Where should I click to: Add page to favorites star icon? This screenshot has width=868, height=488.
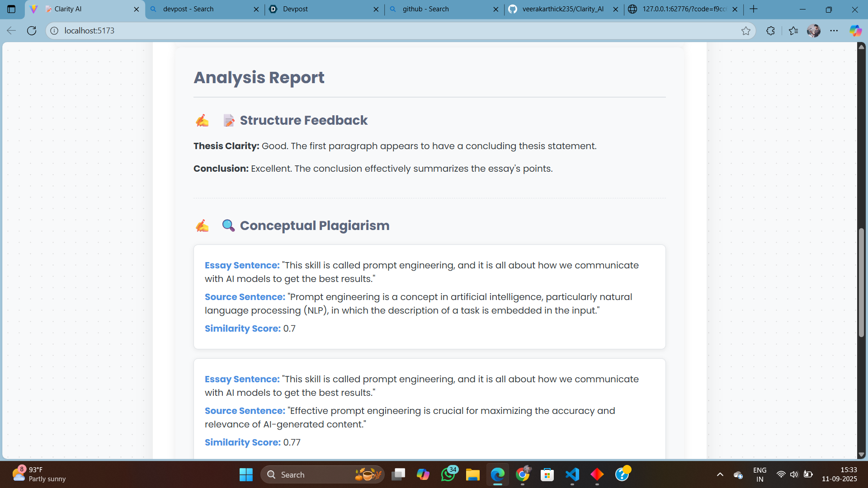[x=746, y=31]
